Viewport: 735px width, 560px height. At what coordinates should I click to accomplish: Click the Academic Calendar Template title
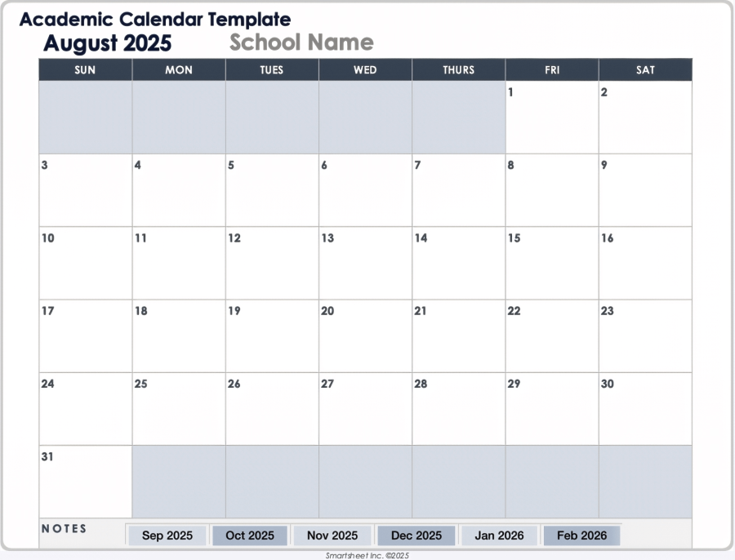click(x=155, y=19)
